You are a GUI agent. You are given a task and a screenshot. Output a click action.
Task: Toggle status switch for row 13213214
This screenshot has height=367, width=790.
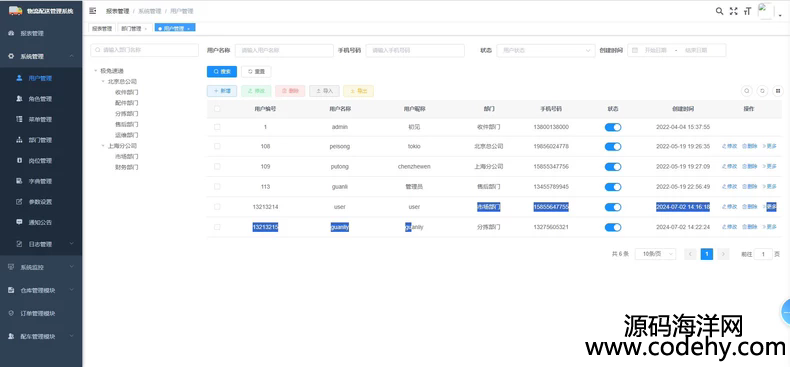pyautogui.click(x=613, y=207)
